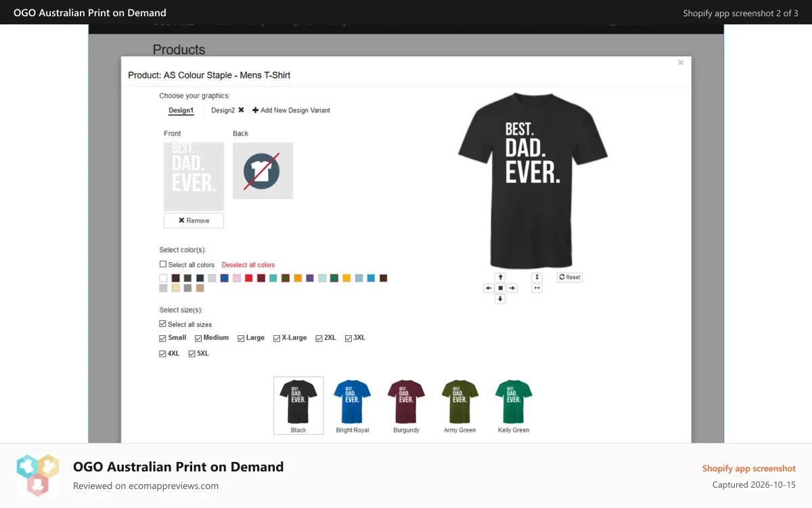Switch to the Design1 tab
812x508 pixels.
(181, 110)
